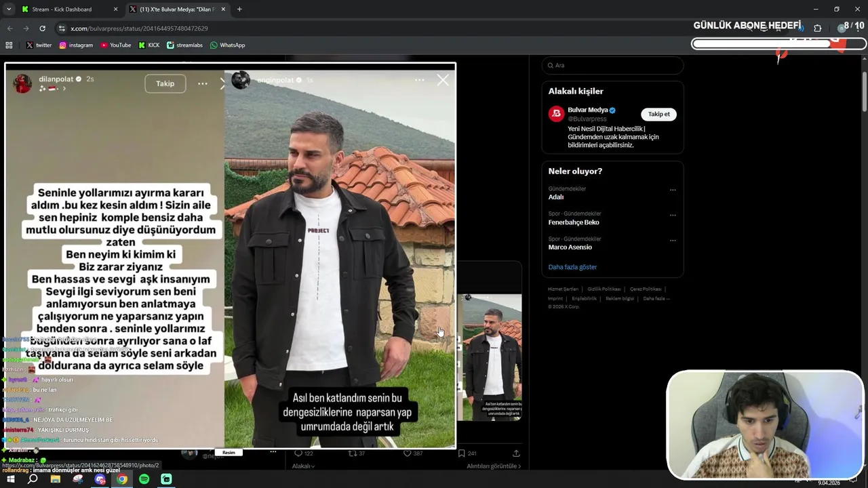Viewport: 868px width, 488px height.
Task: Open the enginpolat profile avatar
Action: [241, 80]
